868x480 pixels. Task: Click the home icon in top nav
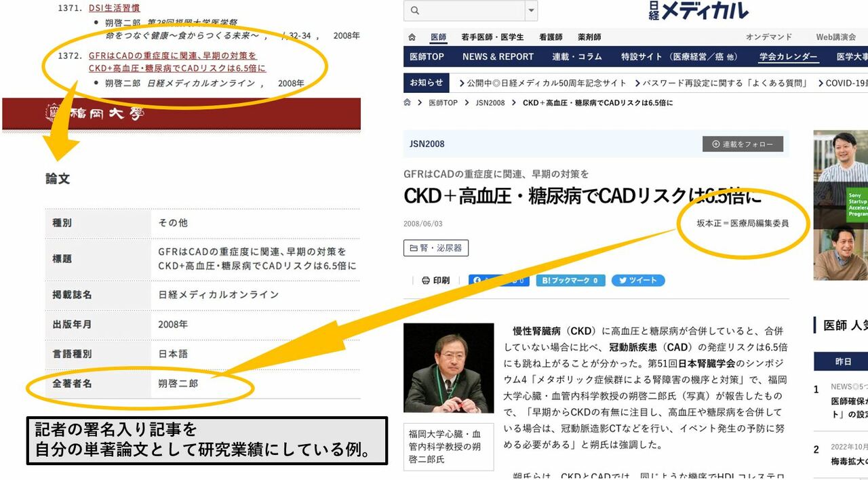(x=412, y=37)
